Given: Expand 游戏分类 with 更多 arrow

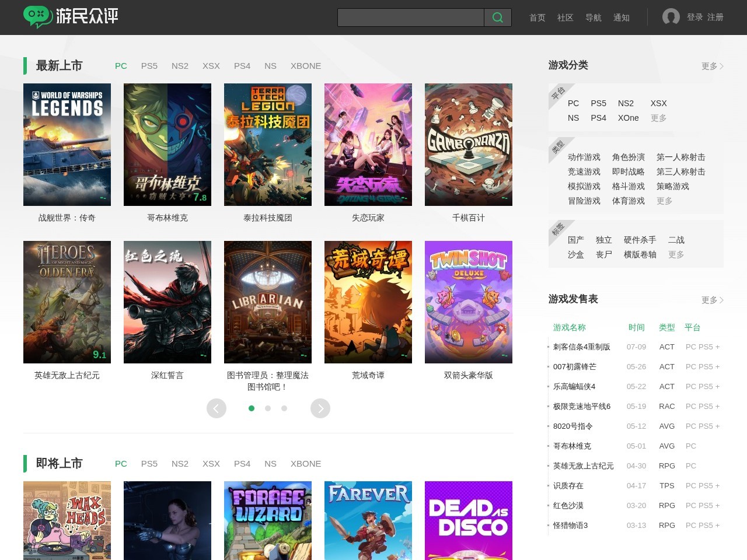Looking at the screenshot, I should tap(712, 66).
